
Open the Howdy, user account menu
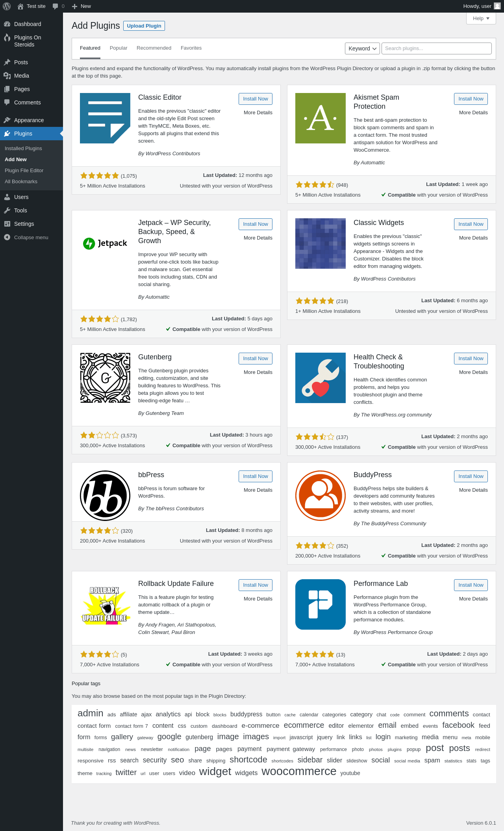click(x=482, y=6)
